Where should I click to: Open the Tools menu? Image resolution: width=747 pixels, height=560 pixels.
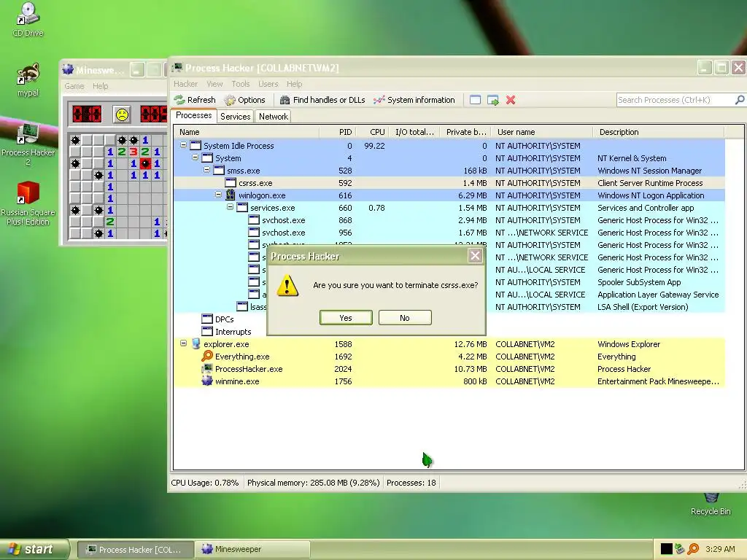click(241, 84)
